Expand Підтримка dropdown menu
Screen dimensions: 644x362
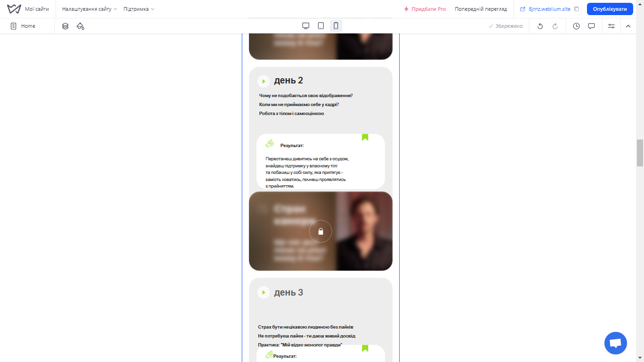[x=139, y=9]
